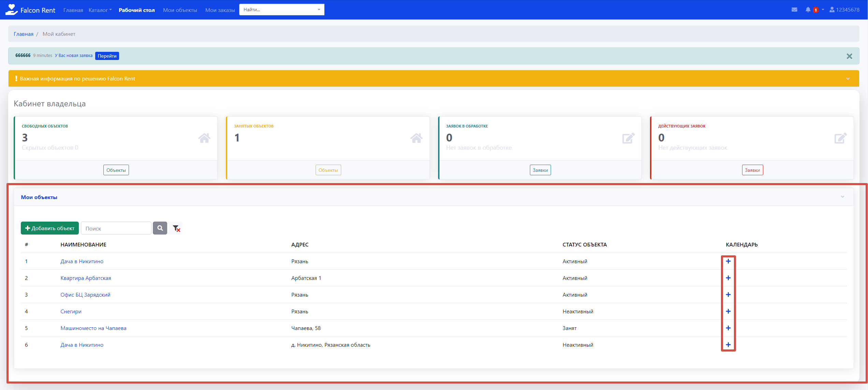Open the Офис БЦ Зарядский link
The image size is (868, 390).
[85, 295]
